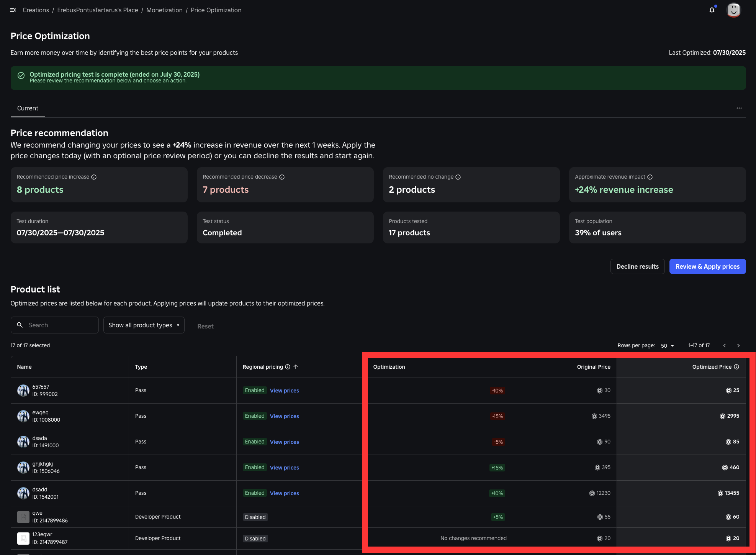Open your profile avatar menu

733,10
